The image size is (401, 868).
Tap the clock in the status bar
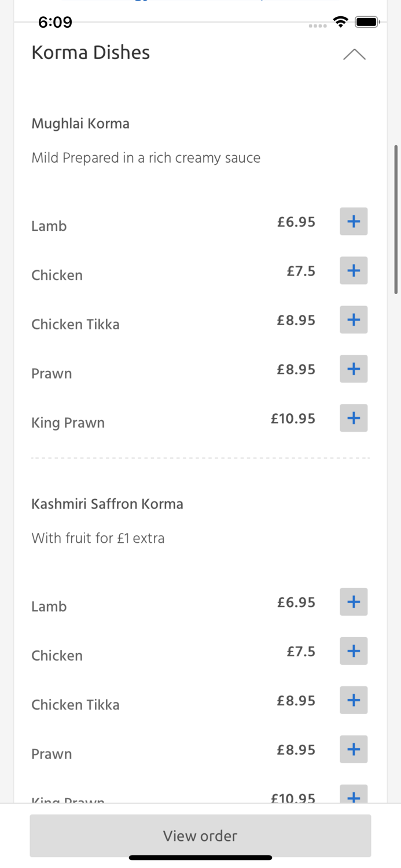56,22
